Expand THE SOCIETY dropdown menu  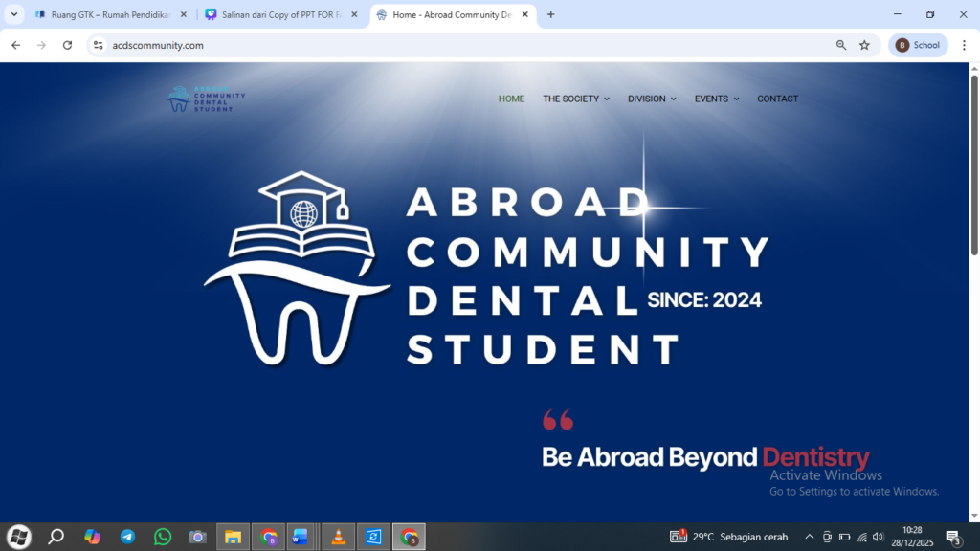575,99
